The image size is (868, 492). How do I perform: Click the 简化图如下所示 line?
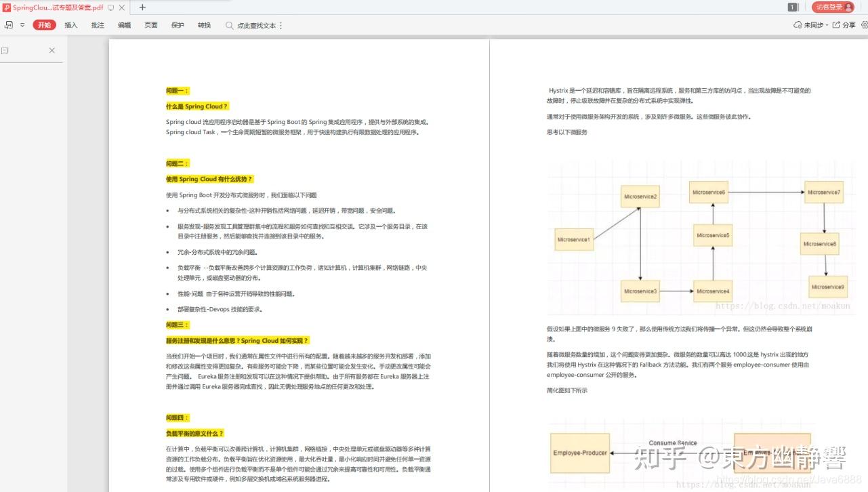point(566,390)
